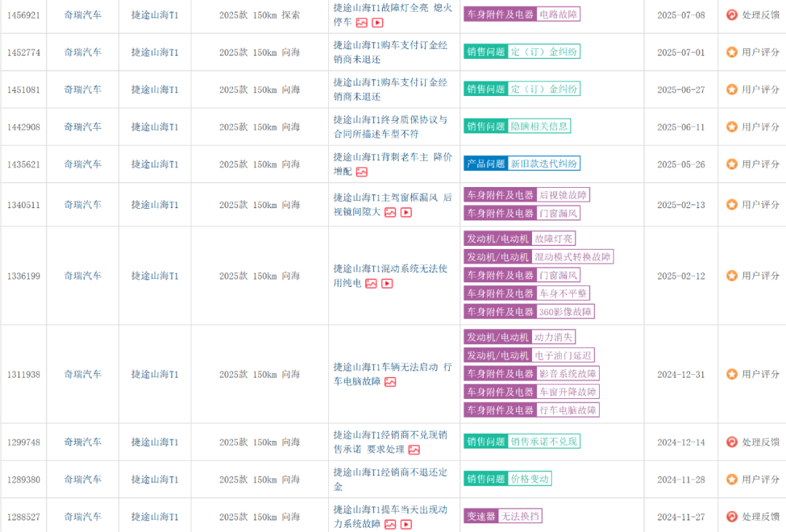Open image icon for 故障灯全亮 熄火停车 complaint

(x=362, y=23)
